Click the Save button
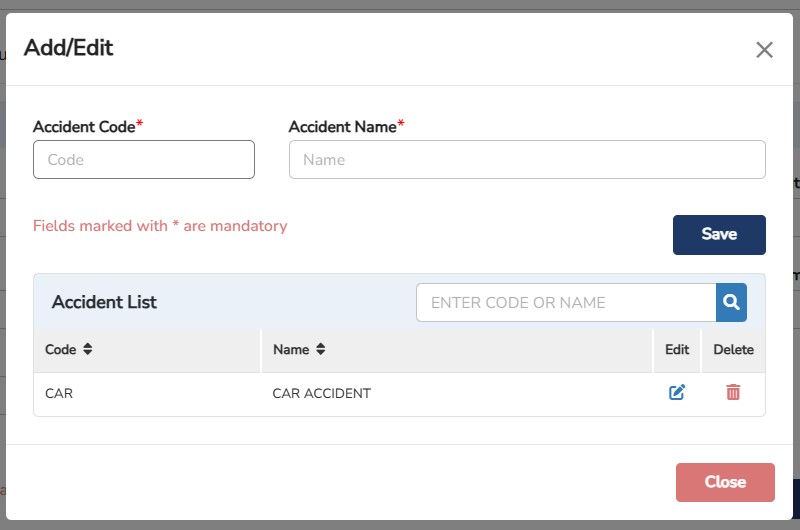The height and width of the screenshot is (530, 800). pyautogui.click(x=719, y=235)
